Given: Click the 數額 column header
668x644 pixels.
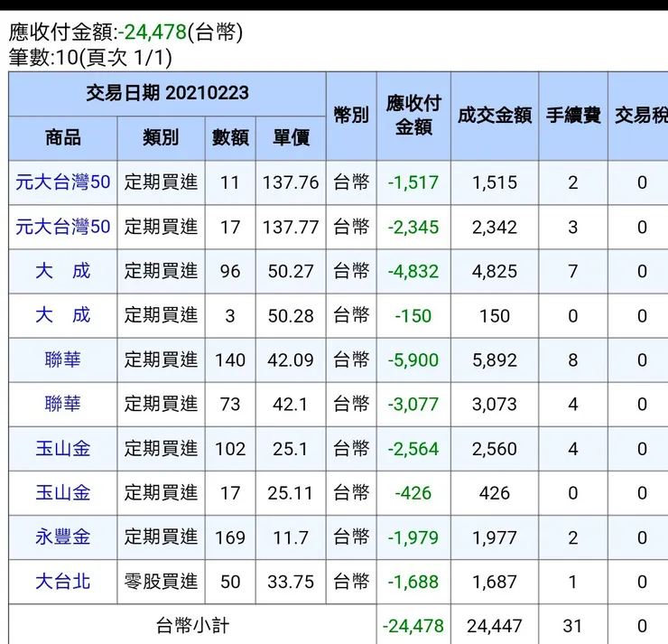Looking at the screenshot, I should (230, 138).
